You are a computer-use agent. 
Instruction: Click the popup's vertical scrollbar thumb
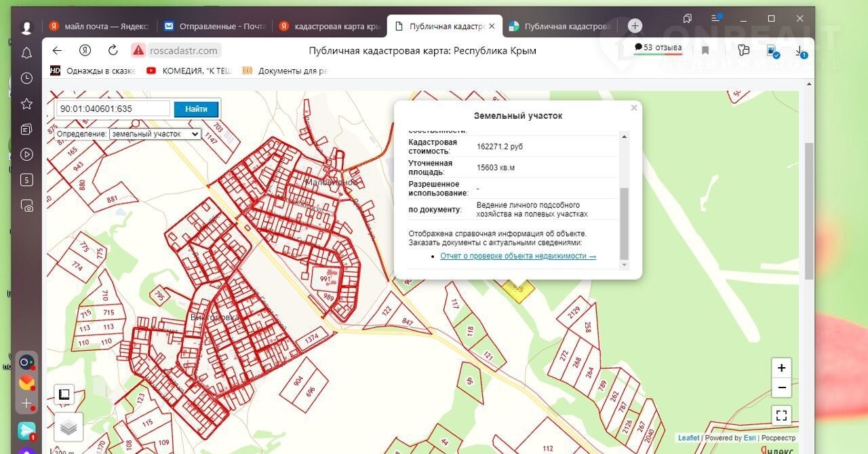(625, 223)
